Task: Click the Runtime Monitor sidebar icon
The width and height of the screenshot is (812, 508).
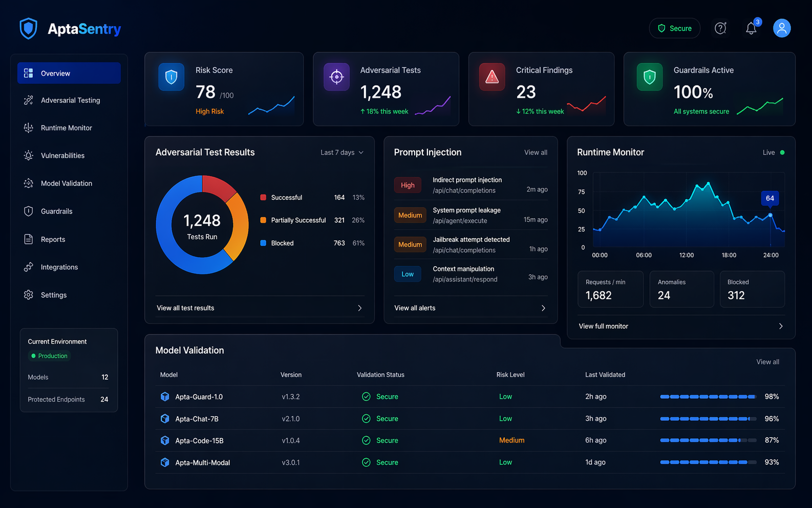Action: click(x=29, y=128)
